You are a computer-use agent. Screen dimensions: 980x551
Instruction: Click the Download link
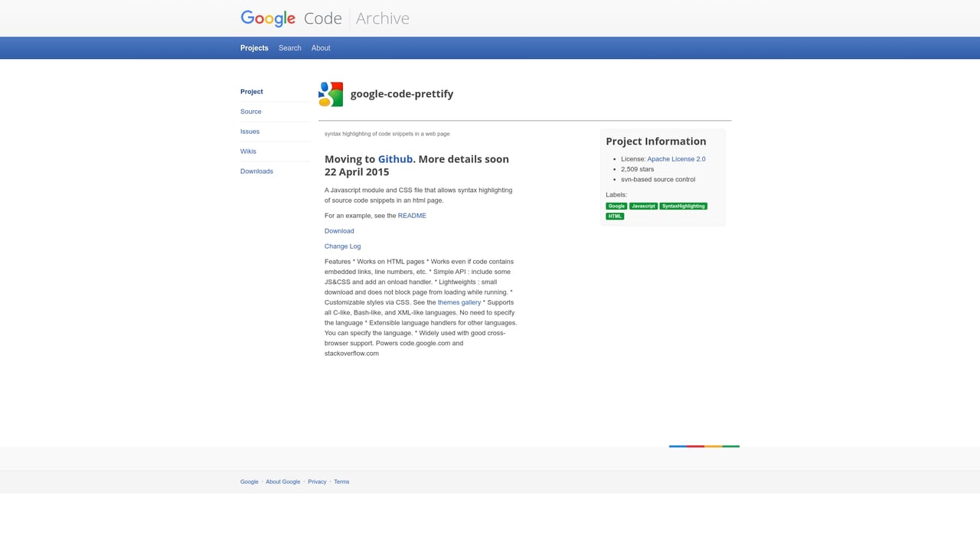(339, 230)
